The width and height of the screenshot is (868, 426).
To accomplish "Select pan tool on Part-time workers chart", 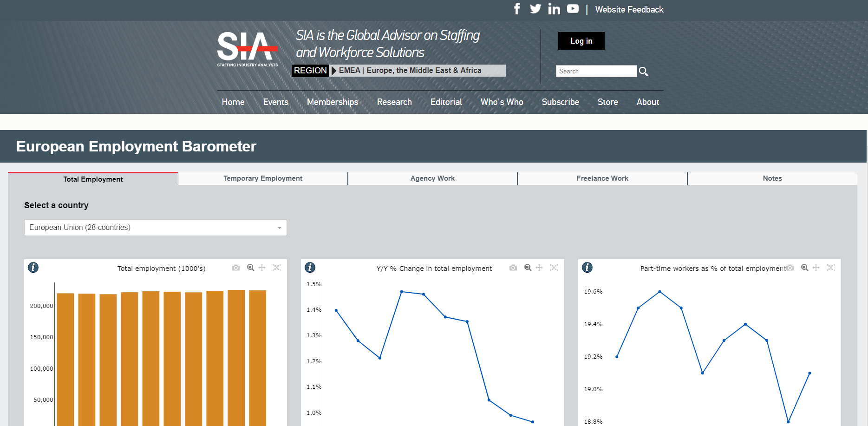I will [816, 268].
